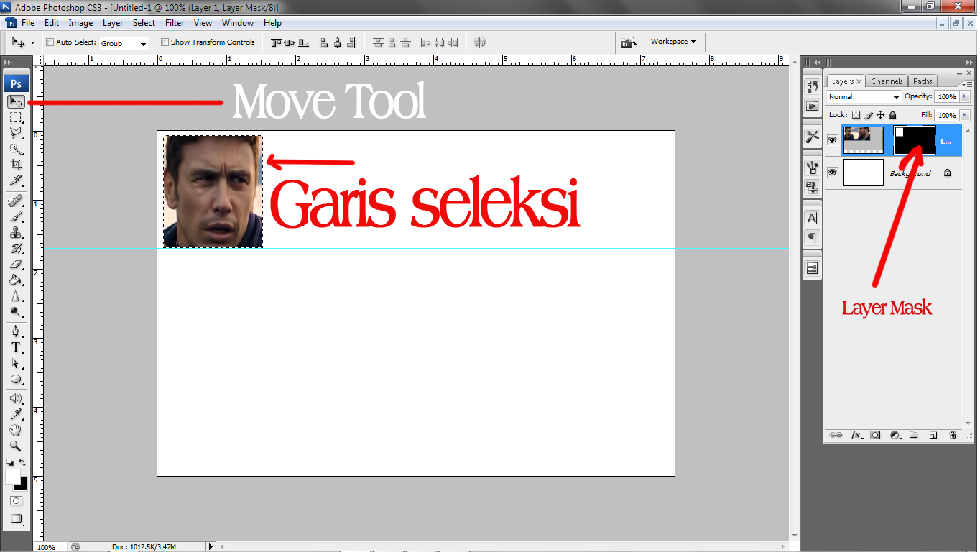The image size is (980, 555).
Task: Select the Pen tool
Action: [16, 331]
